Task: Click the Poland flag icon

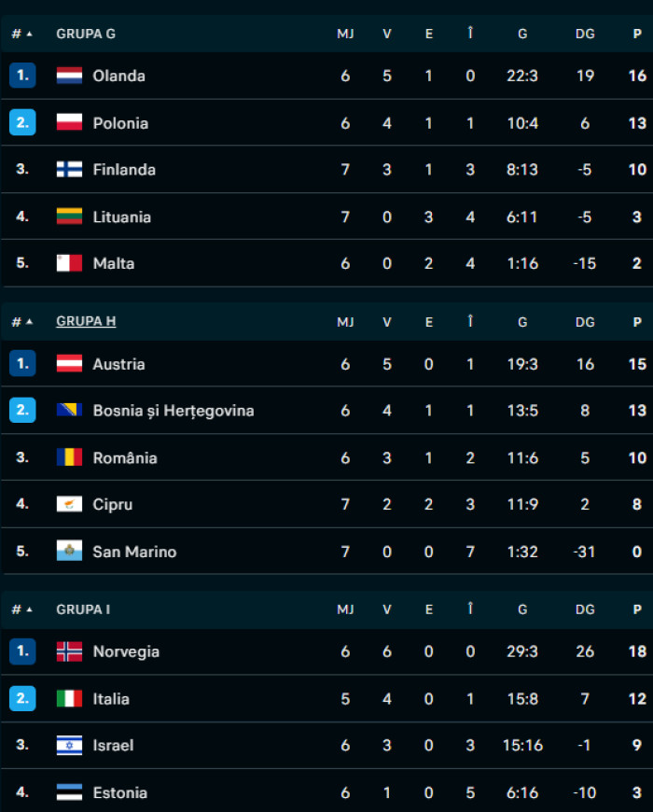Action: 69,122
